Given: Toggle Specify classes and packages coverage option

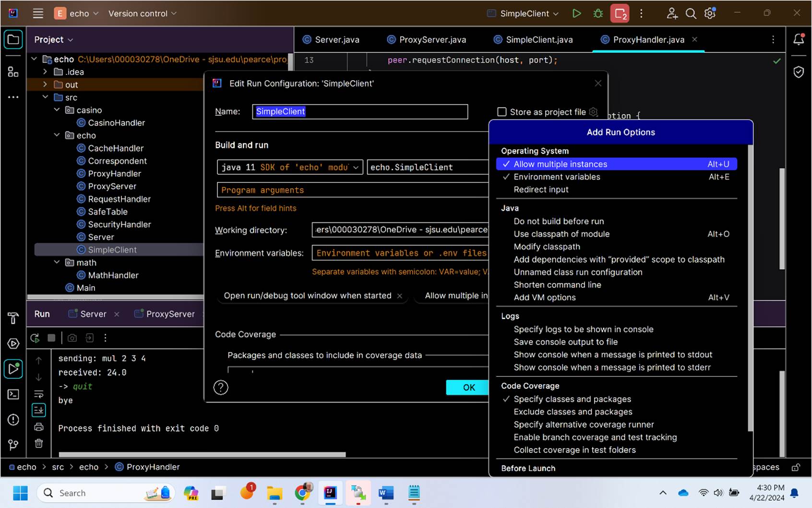Looking at the screenshot, I should coord(572,399).
